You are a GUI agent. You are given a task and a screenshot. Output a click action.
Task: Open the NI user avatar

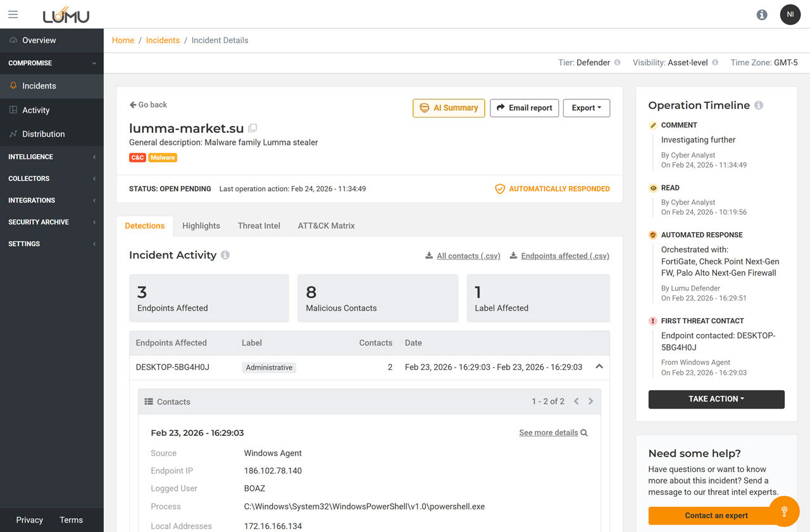click(790, 15)
